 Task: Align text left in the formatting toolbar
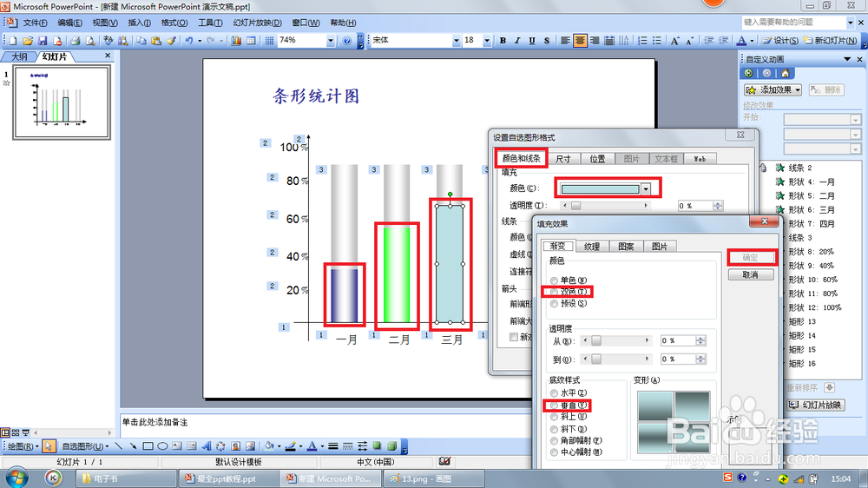(x=565, y=41)
